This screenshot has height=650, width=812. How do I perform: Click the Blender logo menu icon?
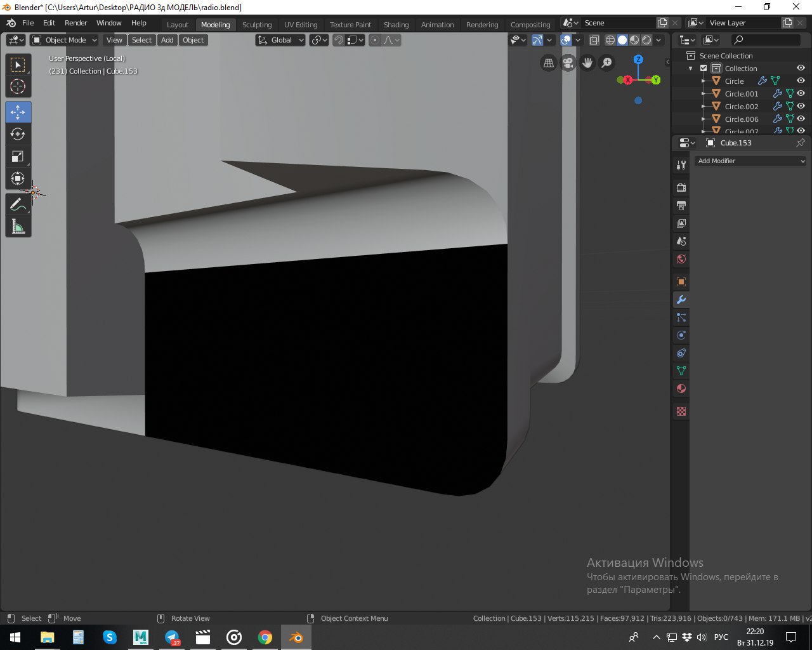pyautogui.click(x=11, y=23)
